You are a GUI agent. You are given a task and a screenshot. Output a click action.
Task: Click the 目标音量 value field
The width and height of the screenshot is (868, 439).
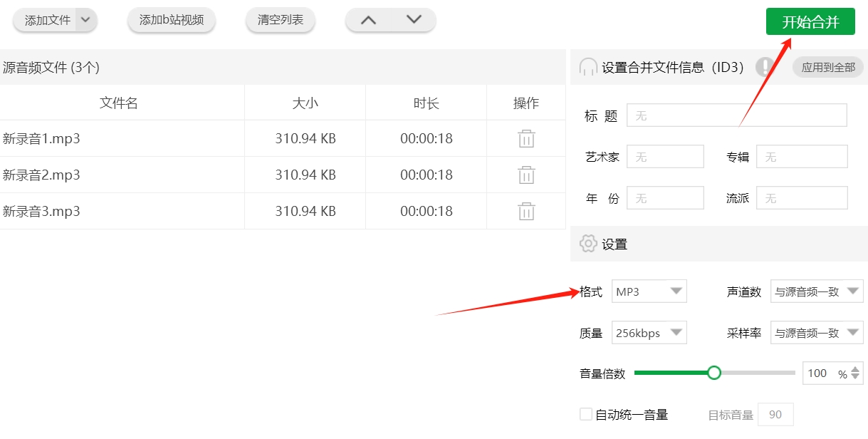(x=775, y=415)
